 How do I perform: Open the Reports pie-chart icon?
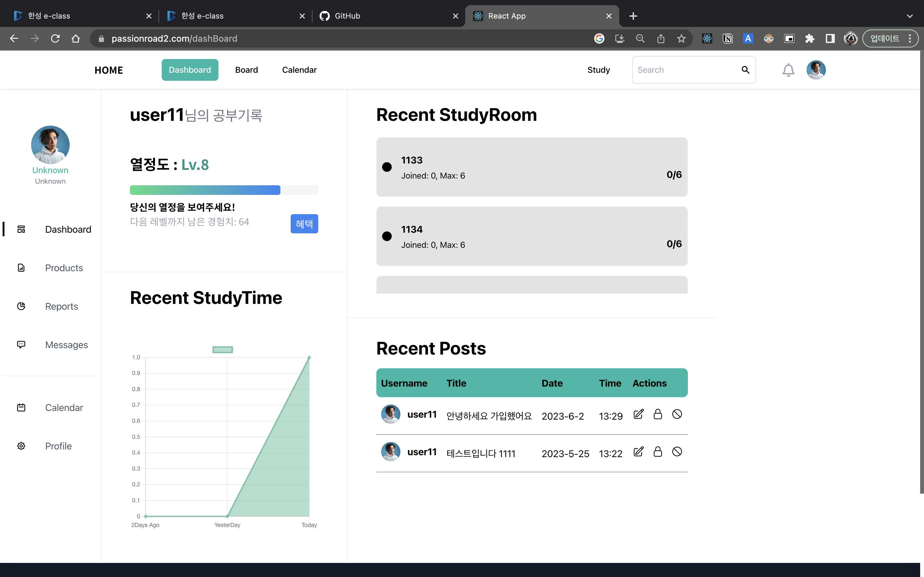point(21,306)
